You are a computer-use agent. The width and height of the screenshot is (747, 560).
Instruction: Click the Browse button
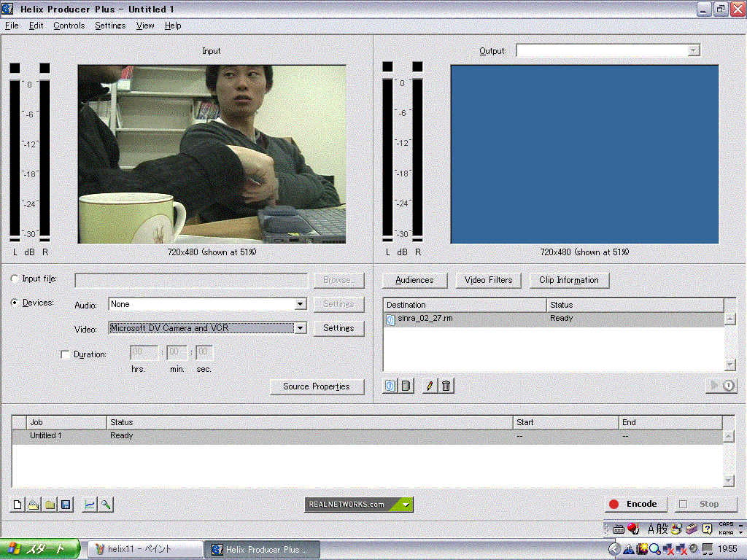click(338, 280)
